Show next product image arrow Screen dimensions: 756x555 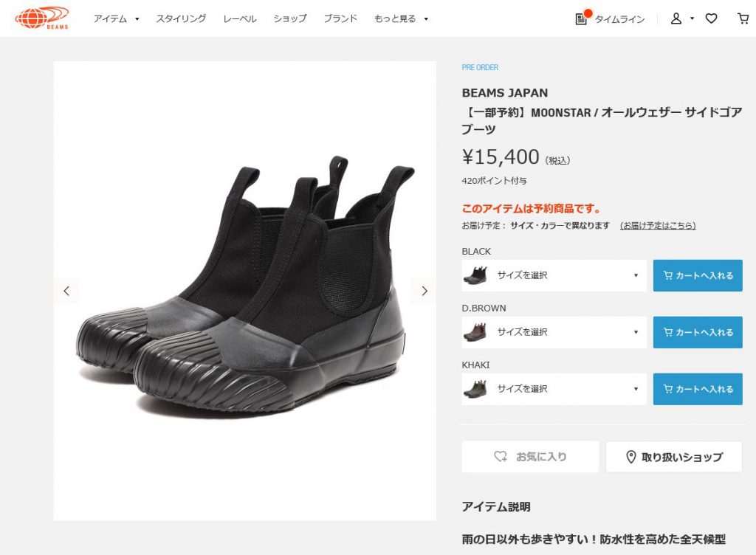[x=425, y=291]
